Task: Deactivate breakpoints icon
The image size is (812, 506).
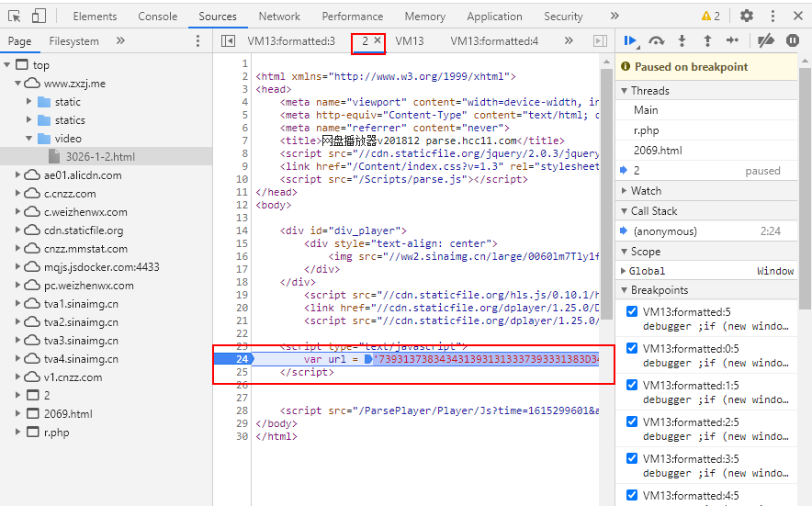Action: pos(765,40)
